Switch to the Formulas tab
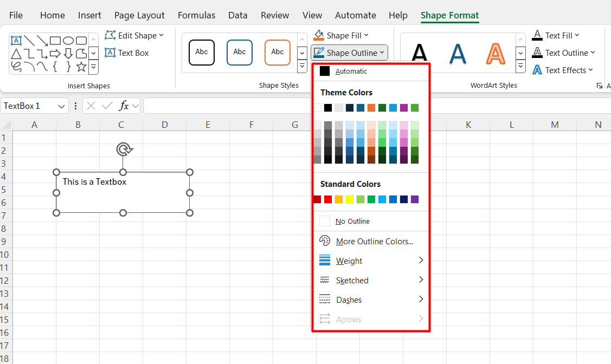Screen dimensions: 611x364 [x=196, y=15]
